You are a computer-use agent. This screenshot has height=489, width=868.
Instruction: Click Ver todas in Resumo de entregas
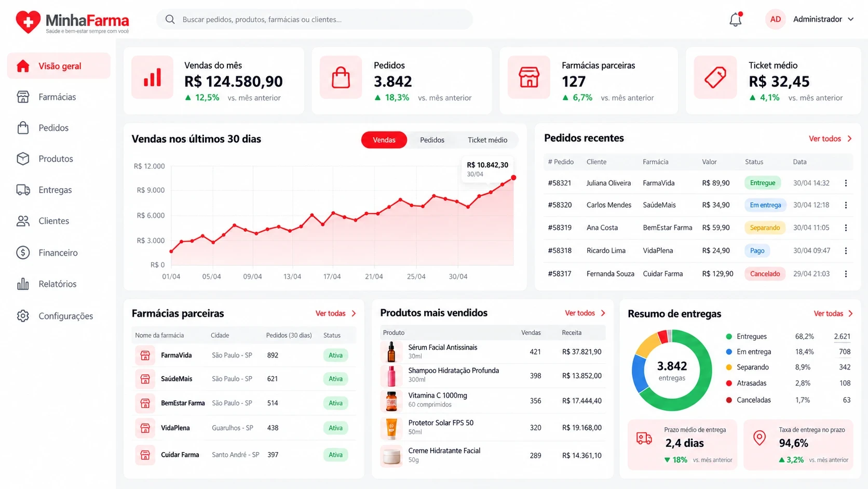[x=833, y=313]
